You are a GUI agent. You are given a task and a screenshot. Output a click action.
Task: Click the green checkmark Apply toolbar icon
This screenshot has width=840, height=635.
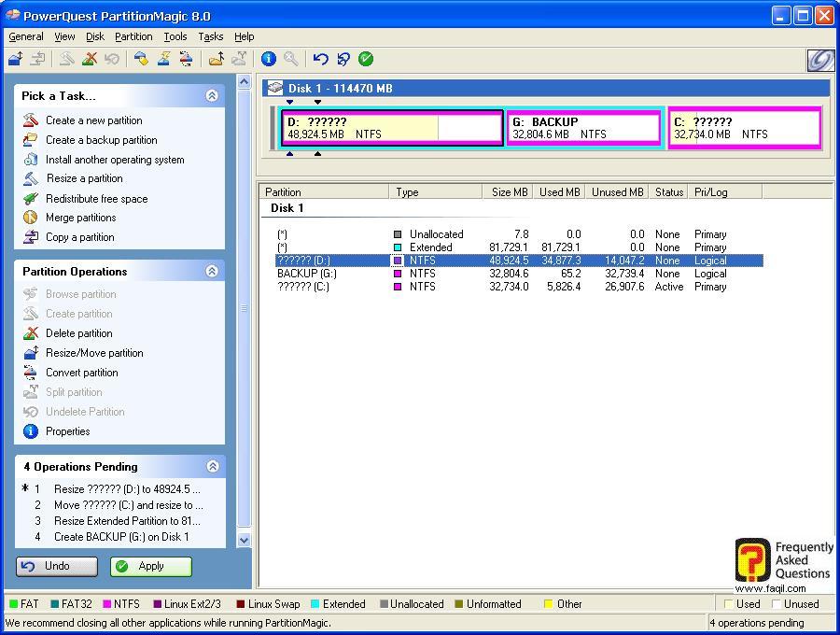[366, 59]
